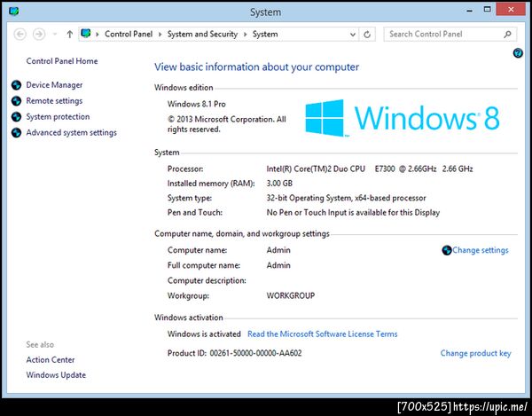The image size is (532, 416).
Task: Select System and Security breadcrumb
Action: [x=202, y=34]
